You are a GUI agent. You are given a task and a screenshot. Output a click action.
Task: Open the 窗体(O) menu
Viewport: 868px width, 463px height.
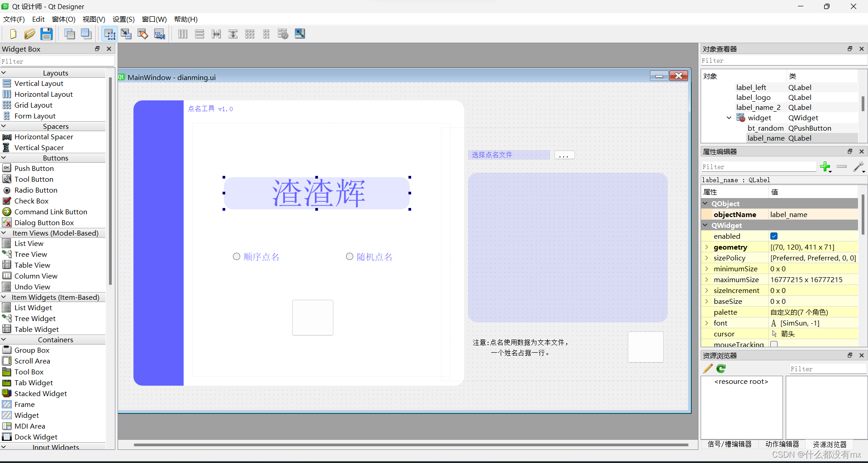tap(64, 19)
